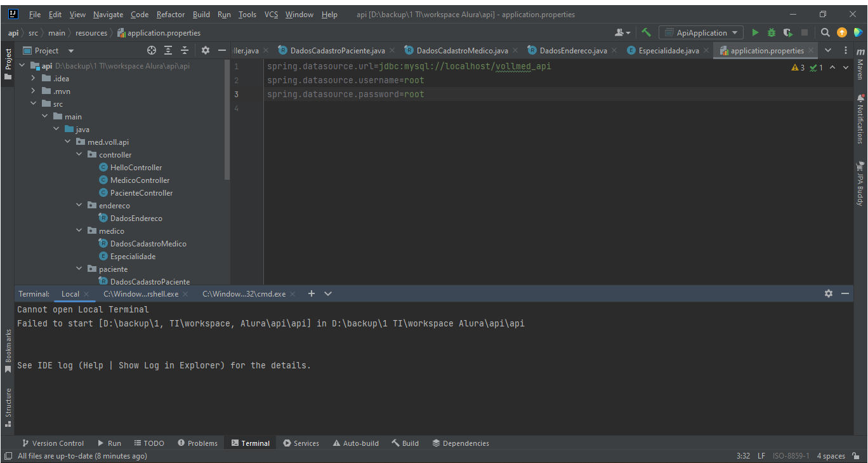This screenshot has height=463, width=868.
Task: Open Search Everywhere magnifier icon
Action: click(825, 32)
